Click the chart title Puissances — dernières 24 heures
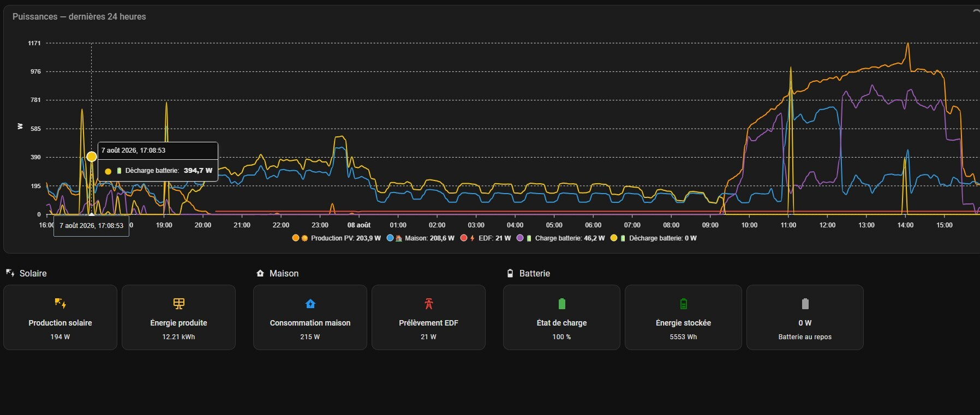The width and height of the screenshot is (980, 415). 79,17
